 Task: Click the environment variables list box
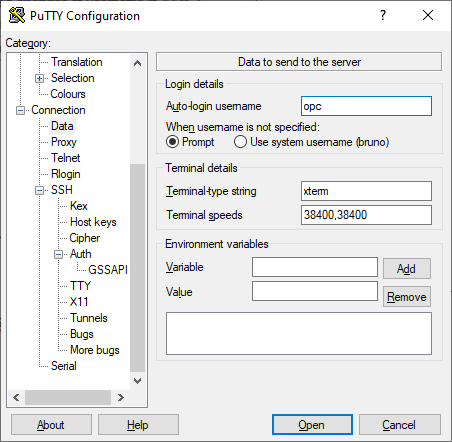(x=299, y=333)
